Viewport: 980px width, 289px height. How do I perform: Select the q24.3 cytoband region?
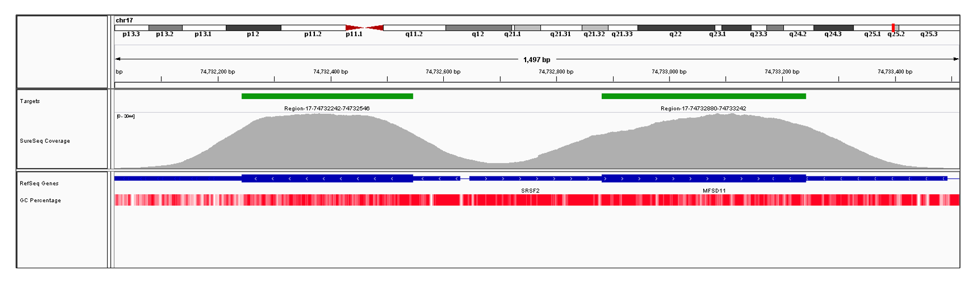tap(833, 27)
